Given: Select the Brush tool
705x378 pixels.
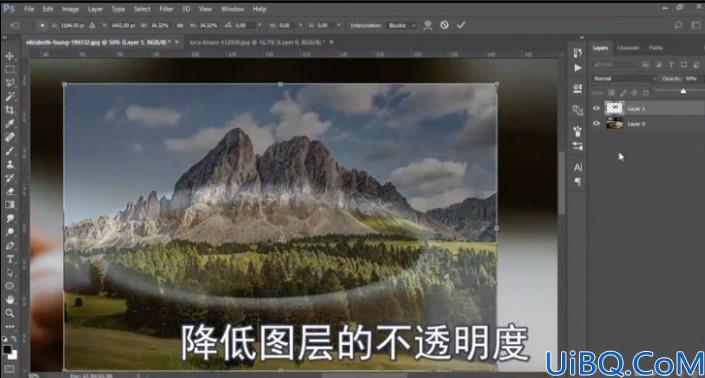Looking at the screenshot, I should click(9, 151).
